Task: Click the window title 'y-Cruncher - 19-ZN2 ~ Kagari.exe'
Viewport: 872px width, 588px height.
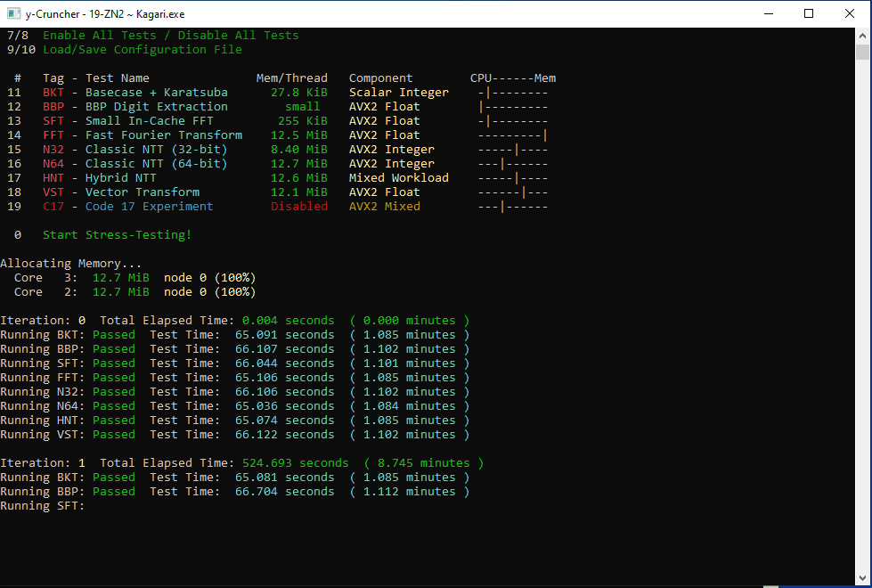Action: click(105, 14)
